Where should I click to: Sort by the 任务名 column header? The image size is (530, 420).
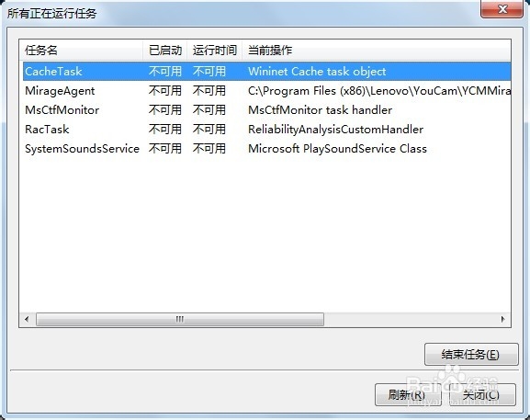tap(81, 51)
